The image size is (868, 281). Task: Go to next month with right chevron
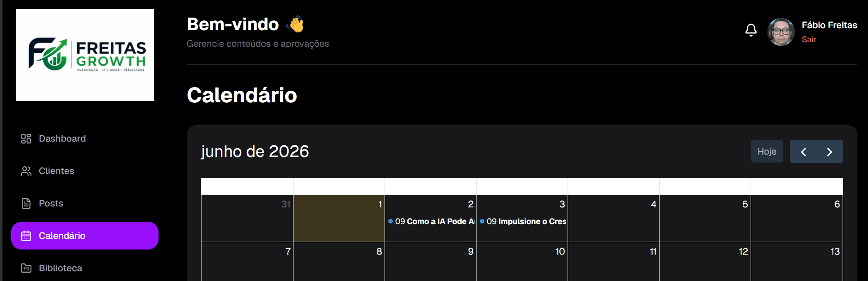829,152
